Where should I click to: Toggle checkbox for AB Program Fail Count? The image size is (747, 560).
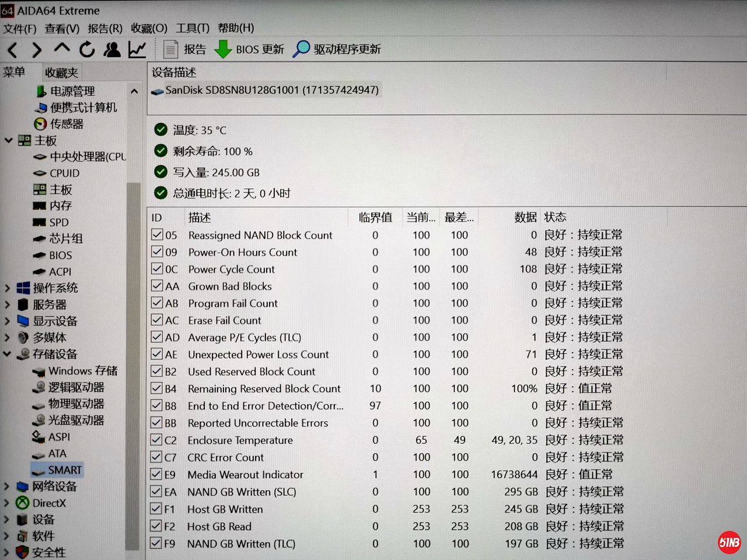pyautogui.click(x=156, y=303)
